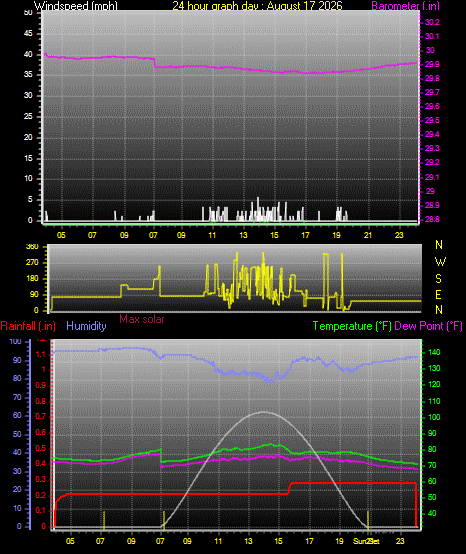Click hour 15 under the windspeed chart

[x=274, y=235]
